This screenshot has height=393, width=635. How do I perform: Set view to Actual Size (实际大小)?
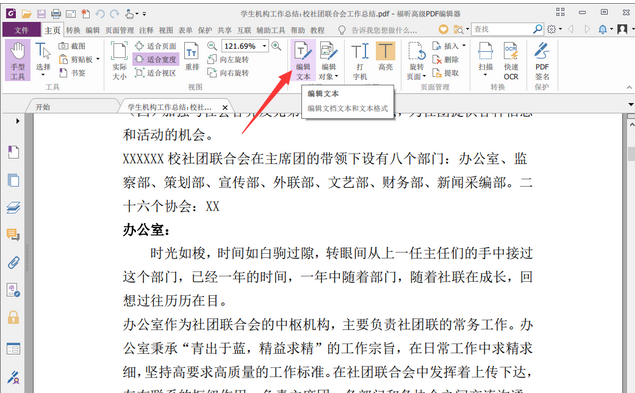pos(119,61)
